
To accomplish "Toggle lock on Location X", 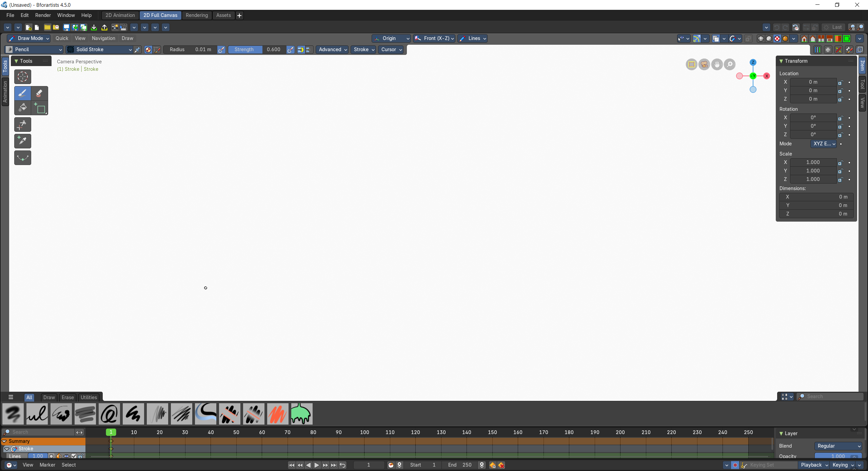I will pos(841,82).
